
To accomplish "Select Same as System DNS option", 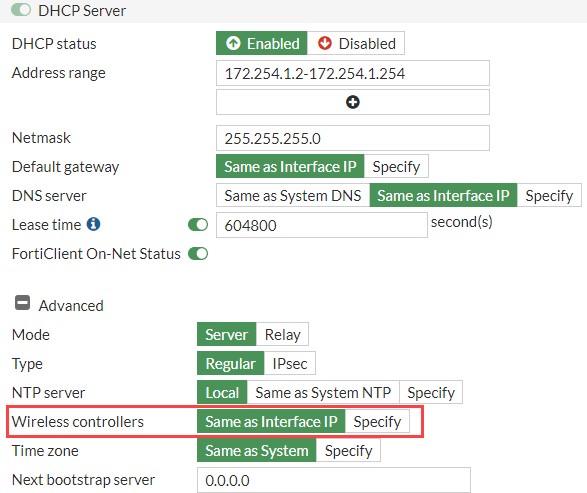I will (293, 195).
